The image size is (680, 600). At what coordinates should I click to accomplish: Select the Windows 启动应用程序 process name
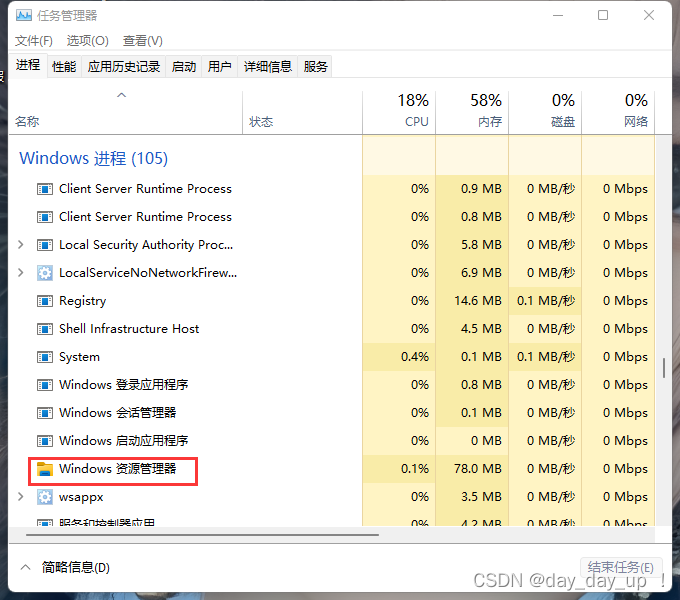pyautogui.click(x=124, y=441)
